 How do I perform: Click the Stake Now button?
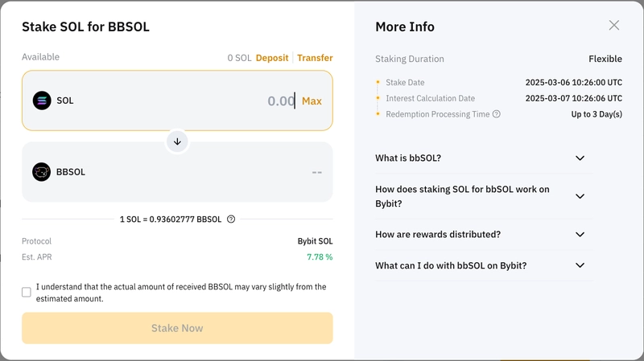[x=177, y=328]
